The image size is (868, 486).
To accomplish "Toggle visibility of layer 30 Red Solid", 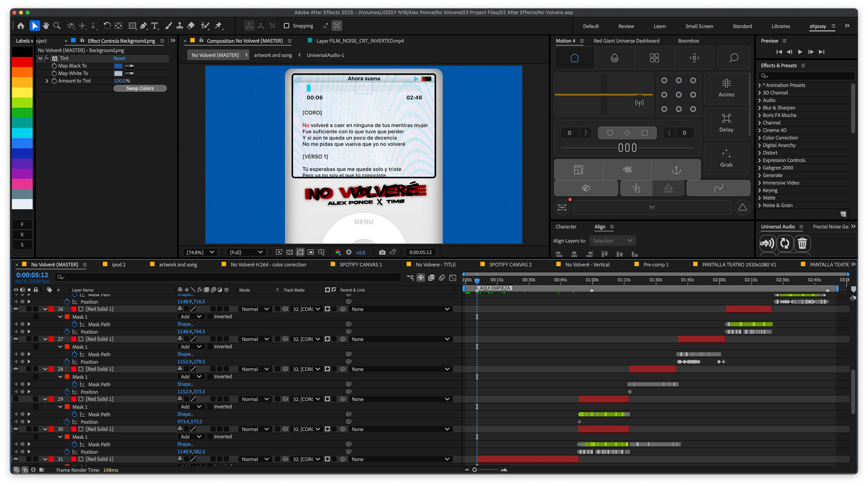I will coord(16,429).
